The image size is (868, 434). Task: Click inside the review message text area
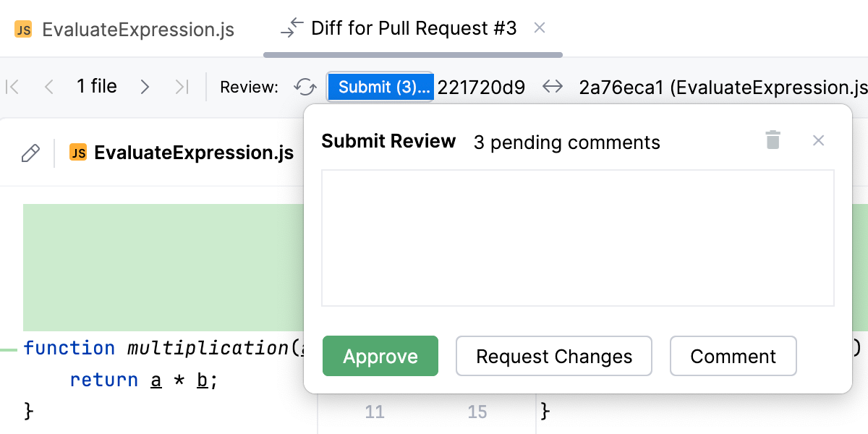point(577,237)
